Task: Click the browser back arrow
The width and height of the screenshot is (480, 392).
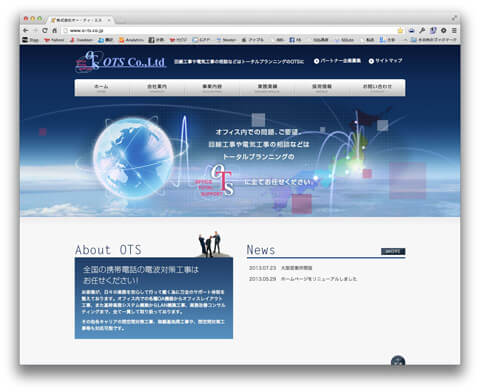Action: pos(26,30)
